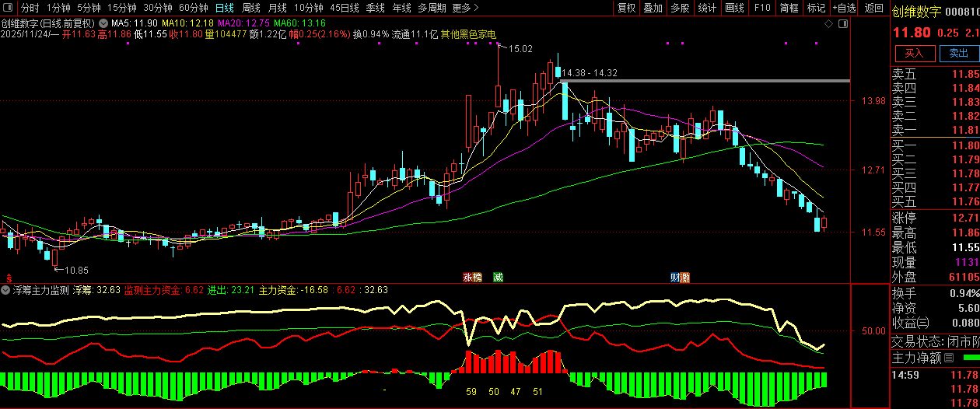This screenshot has height=409, width=980.
Task: Click the gray 14.38 - 14.32 gap line
Action: [705, 81]
